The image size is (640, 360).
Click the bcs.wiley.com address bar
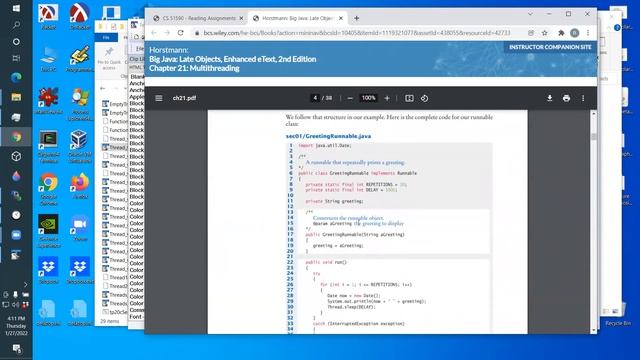(357, 33)
